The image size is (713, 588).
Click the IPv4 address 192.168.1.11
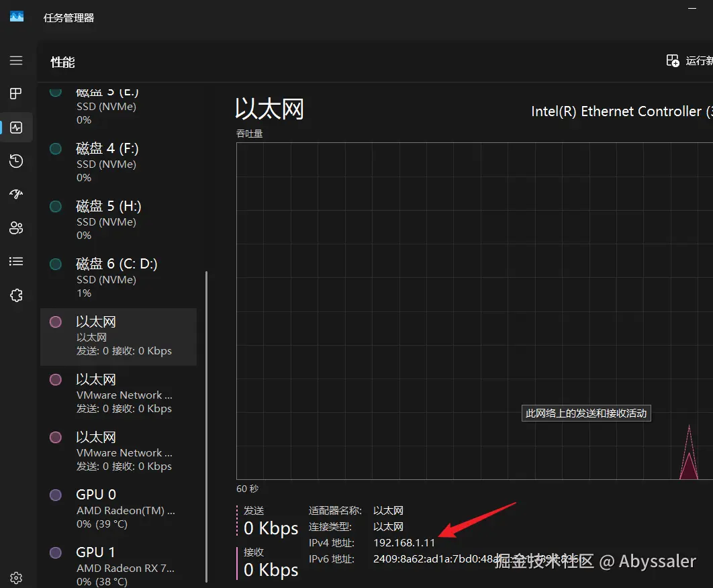(404, 543)
